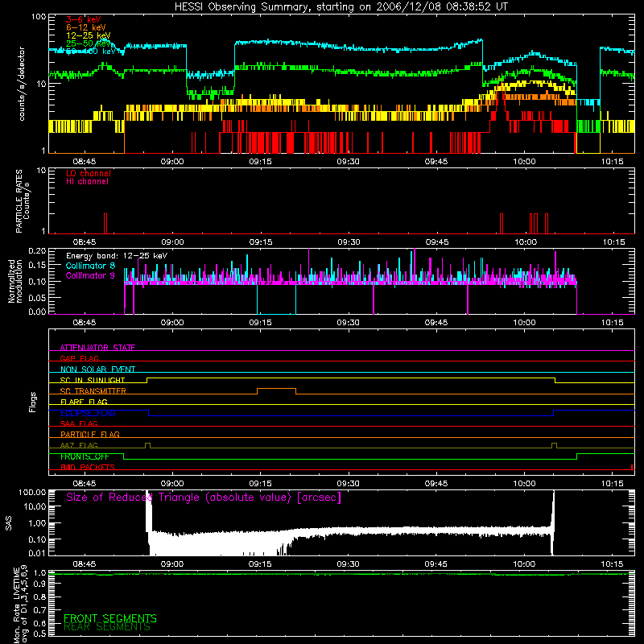Click the LO channel spike near 08:48
Screen dimensions: 644x644
tap(105, 224)
